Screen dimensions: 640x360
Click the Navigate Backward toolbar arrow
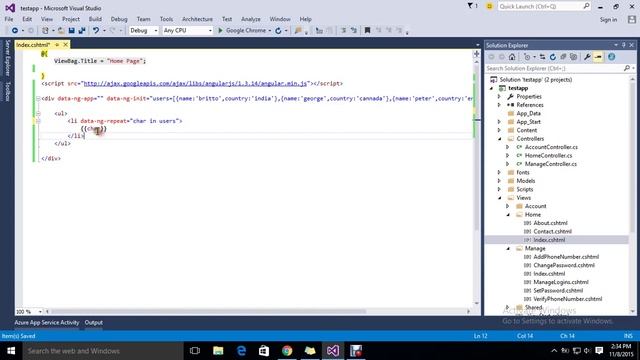(x=15, y=31)
